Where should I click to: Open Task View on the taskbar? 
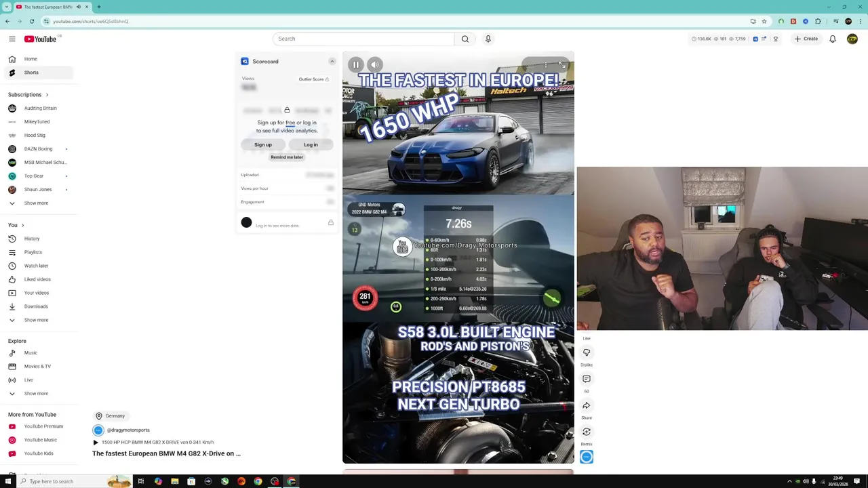pos(141,481)
